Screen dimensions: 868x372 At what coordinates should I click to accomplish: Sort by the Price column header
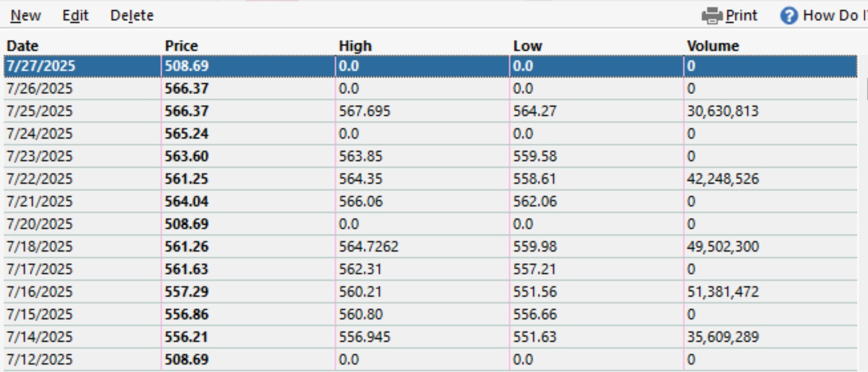point(181,46)
